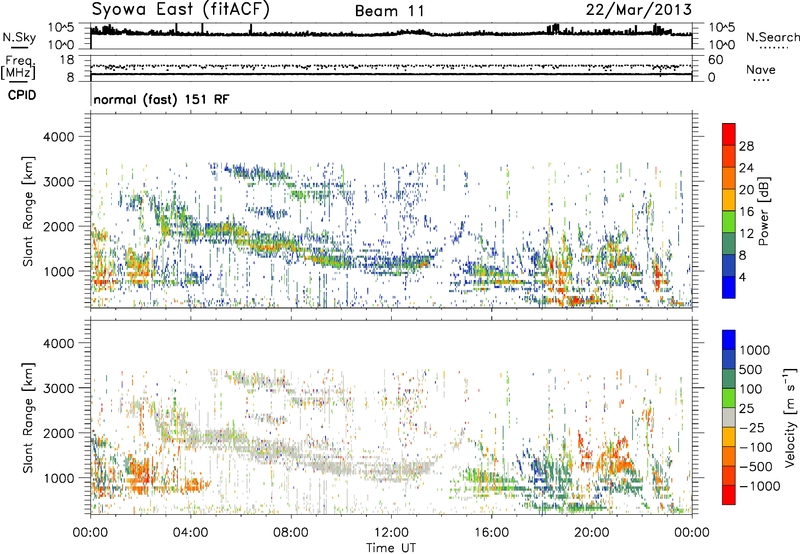The height and width of the screenshot is (554, 800).
Task: Click the '-25' tick on Velocity color bar
Action: [751, 427]
